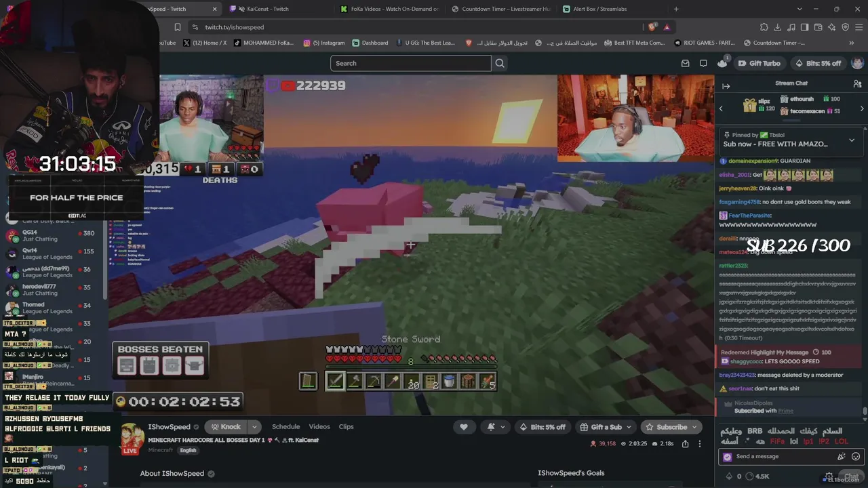
Task: Open the Best TFT Meta Comps bookmark
Action: pyautogui.click(x=633, y=43)
